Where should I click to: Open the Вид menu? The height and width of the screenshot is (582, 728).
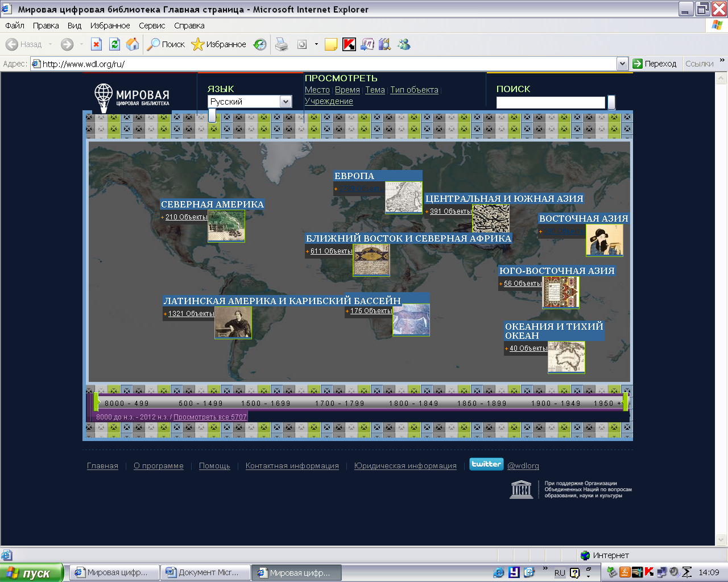click(75, 26)
